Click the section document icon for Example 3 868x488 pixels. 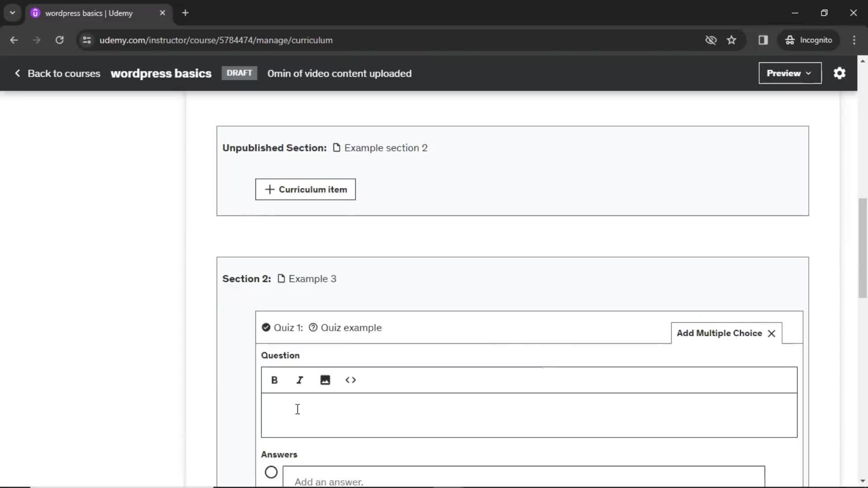pos(281,278)
